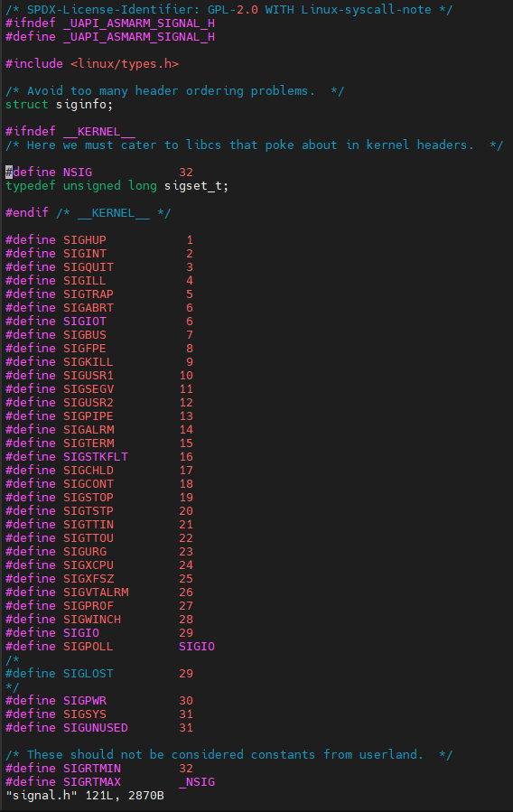Click the #endif /* __KERNEL__ */ line
Screen dimensions: 513x812
(88, 213)
